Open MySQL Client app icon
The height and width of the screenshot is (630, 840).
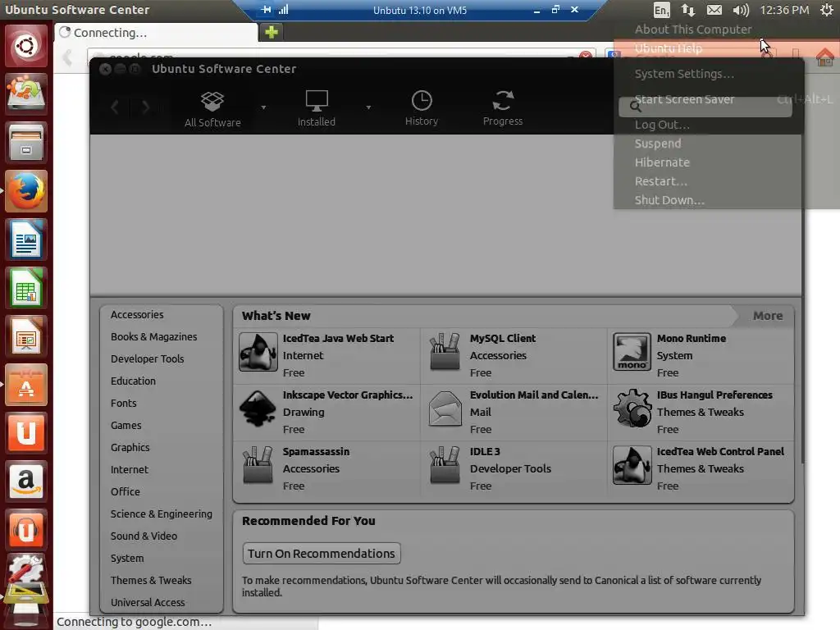[445, 352]
